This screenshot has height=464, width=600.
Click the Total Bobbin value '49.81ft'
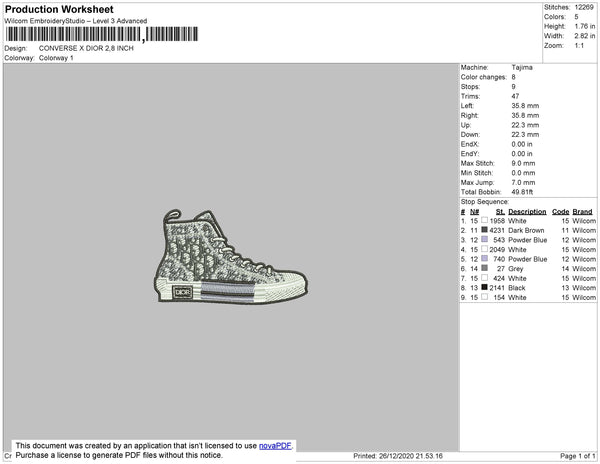[x=522, y=192]
